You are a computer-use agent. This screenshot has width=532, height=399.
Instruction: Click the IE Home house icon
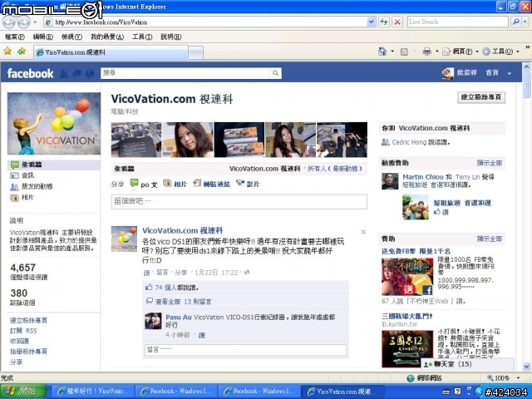pyautogui.click(x=382, y=52)
